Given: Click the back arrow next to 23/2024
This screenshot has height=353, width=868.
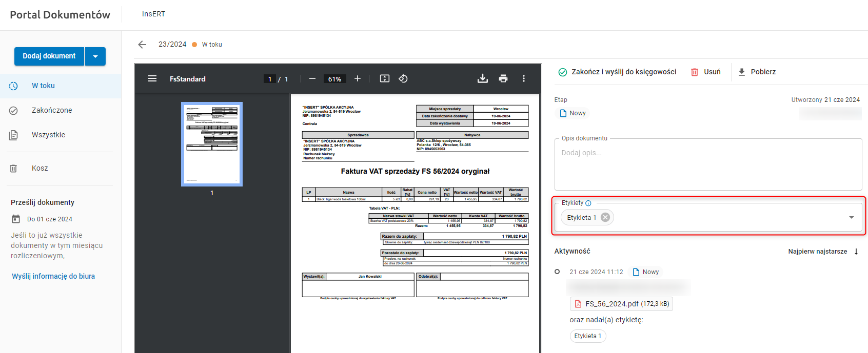Looking at the screenshot, I should tap(142, 45).
